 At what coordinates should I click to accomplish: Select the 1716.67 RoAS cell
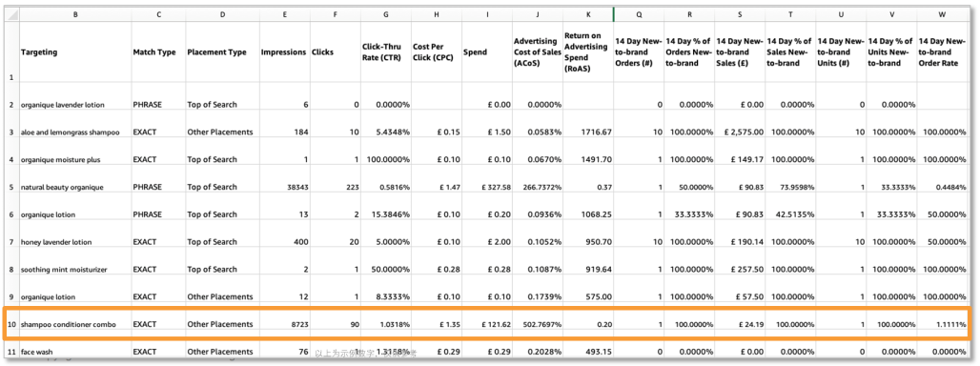[587, 132]
